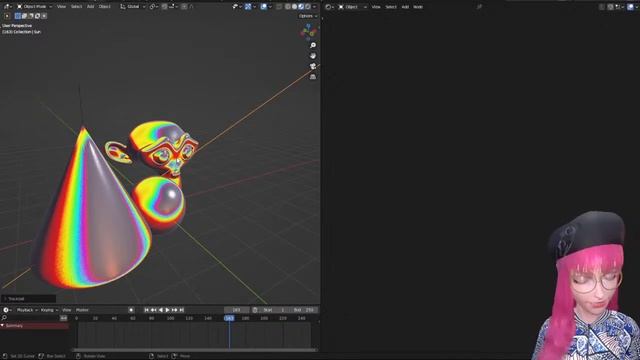The image size is (640, 360).
Task: Open the timeline editor type menu
Action: point(7,310)
